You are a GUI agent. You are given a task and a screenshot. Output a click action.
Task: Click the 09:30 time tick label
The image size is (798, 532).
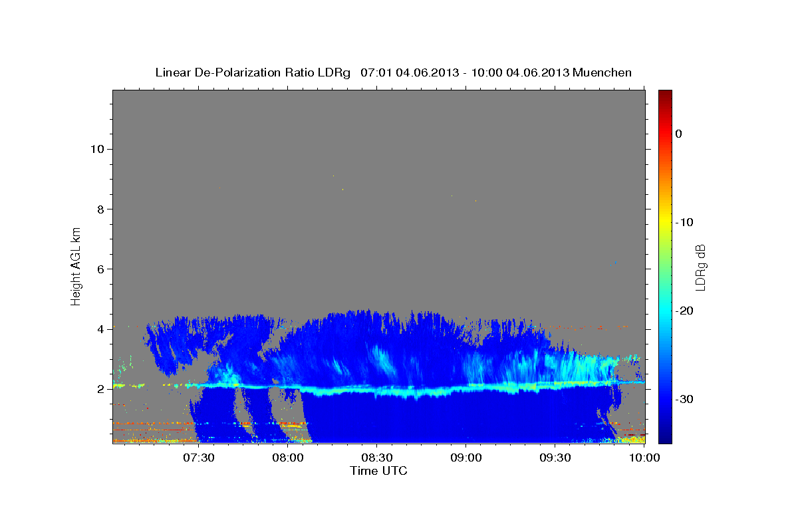555,458
